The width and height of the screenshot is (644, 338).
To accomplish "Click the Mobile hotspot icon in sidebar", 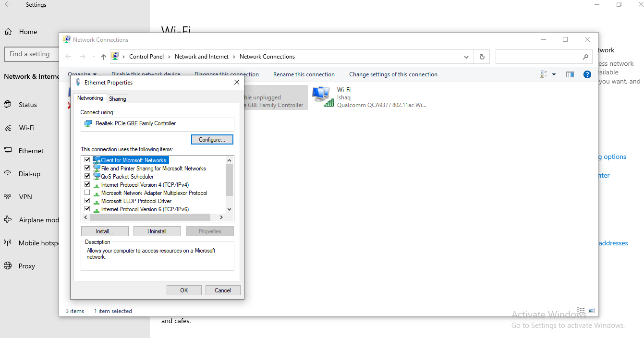I will tap(8, 243).
